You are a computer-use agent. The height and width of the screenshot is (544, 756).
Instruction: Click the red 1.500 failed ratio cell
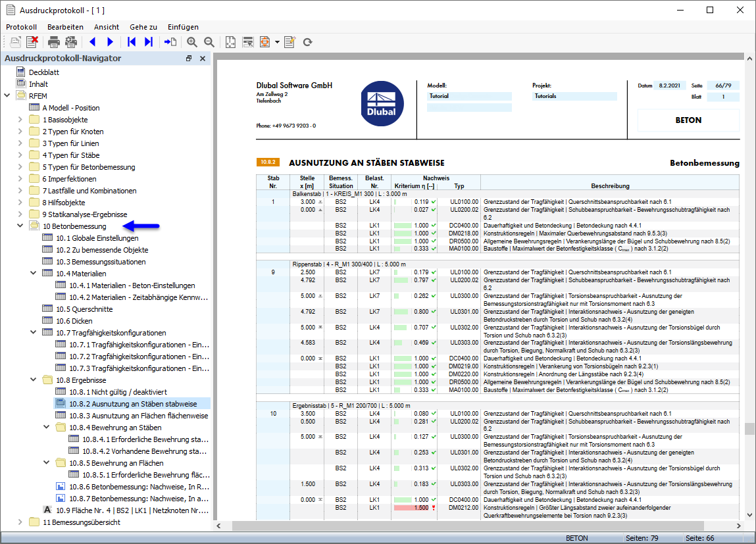pyautogui.click(x=413, y=507)
